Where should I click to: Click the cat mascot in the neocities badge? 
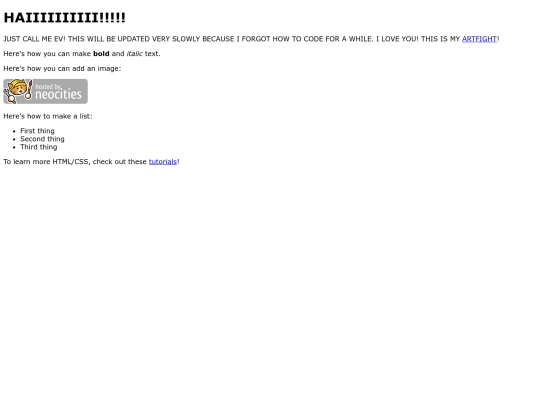coord(18,91)
